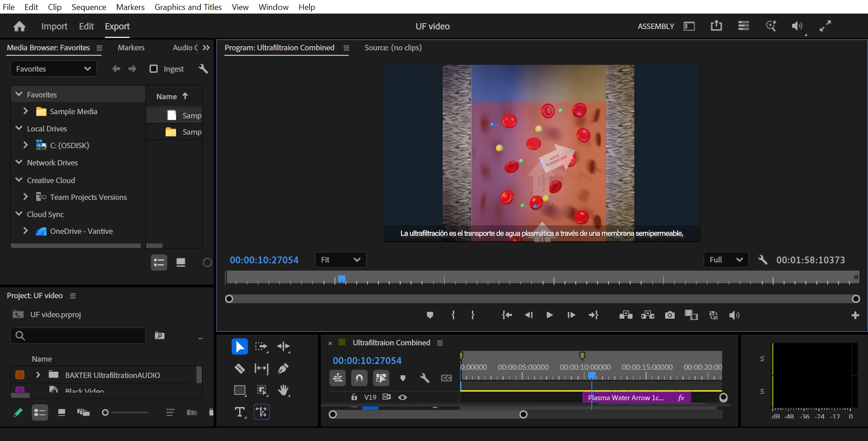Select the Pen tool
The width and height of the screenshot is (868, 441).
[x=283, y=368]
